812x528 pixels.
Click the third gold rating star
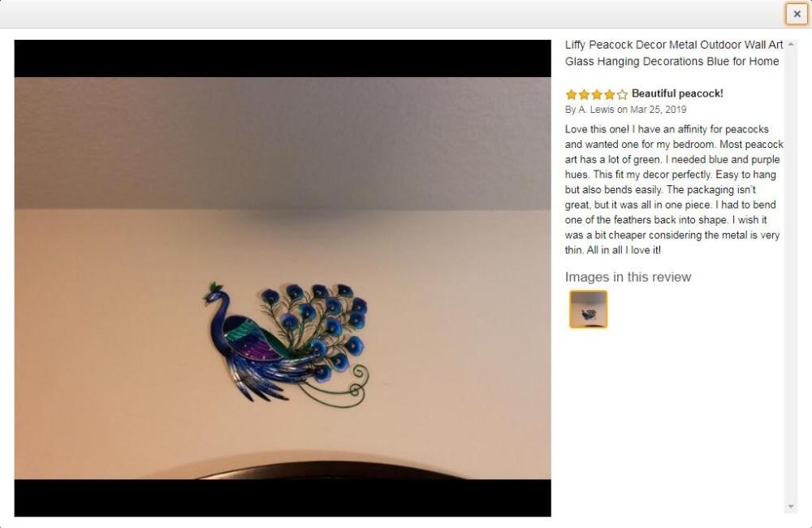tap(597, 94)
